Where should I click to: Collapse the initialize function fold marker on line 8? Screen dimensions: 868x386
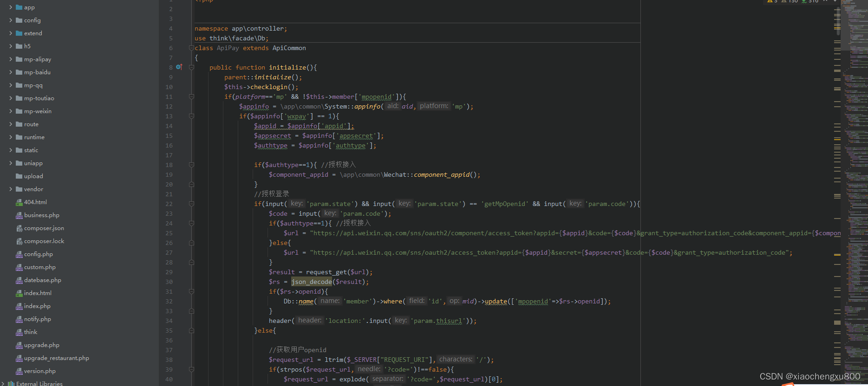(x=191, y=67)
